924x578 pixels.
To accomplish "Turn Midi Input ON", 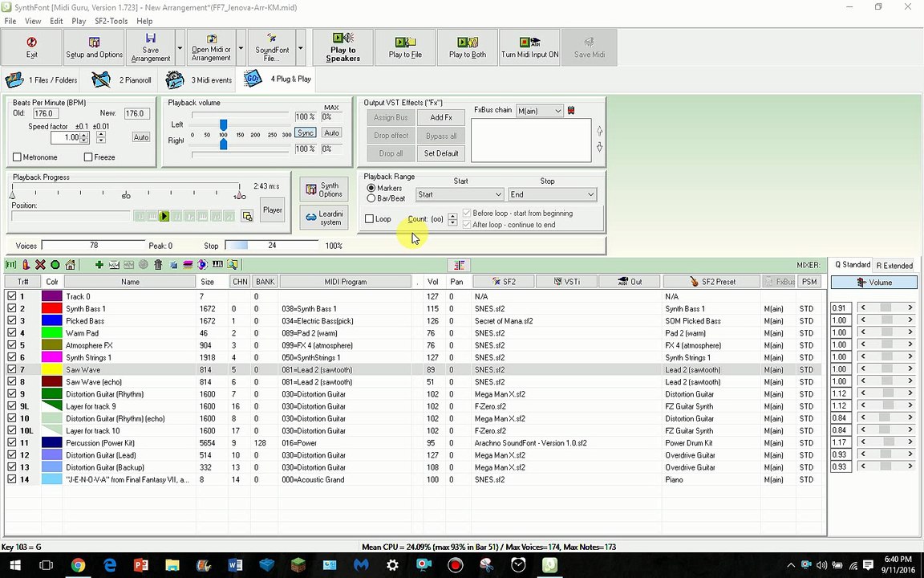I will (x=529, y=47).
